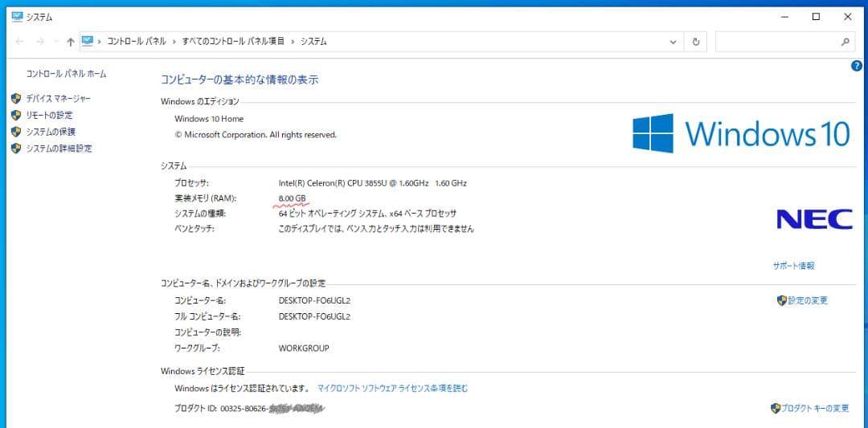Open システムの保護 link
Screen dimensions: 868x428
point(51,132)
